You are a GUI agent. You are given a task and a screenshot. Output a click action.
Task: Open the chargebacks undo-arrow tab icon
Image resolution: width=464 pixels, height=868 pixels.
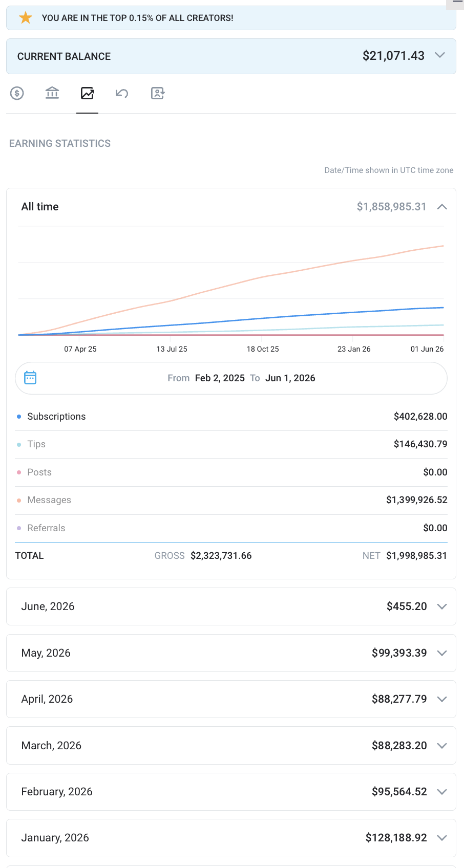122,93
